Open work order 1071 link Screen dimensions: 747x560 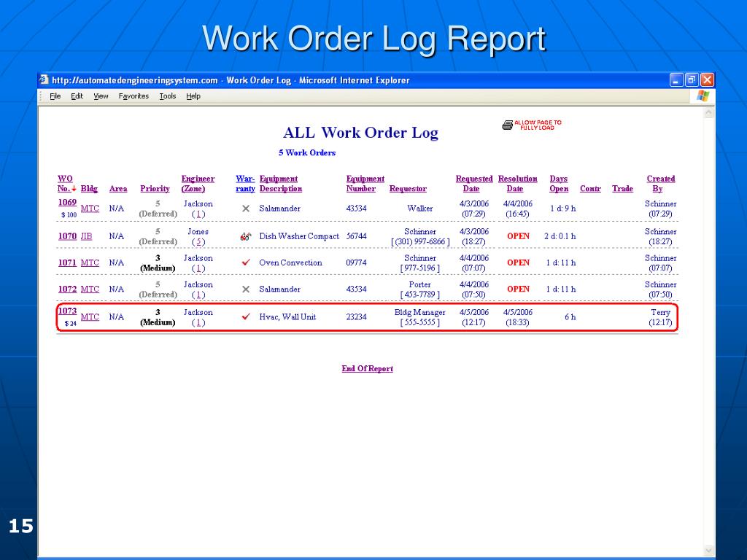(x=67, y=262)
